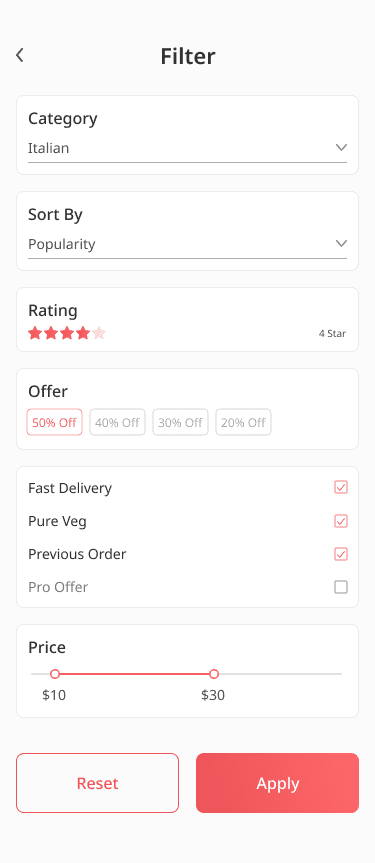
Task: Expand the Sort By Popularity dropdown
Action: pos(187,244)
